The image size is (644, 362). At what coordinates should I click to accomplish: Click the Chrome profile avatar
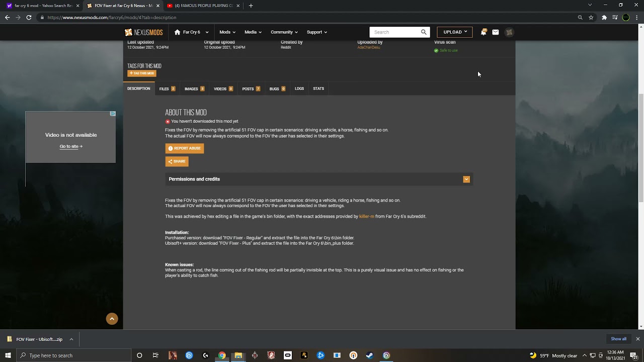click(x=626, y=17)
